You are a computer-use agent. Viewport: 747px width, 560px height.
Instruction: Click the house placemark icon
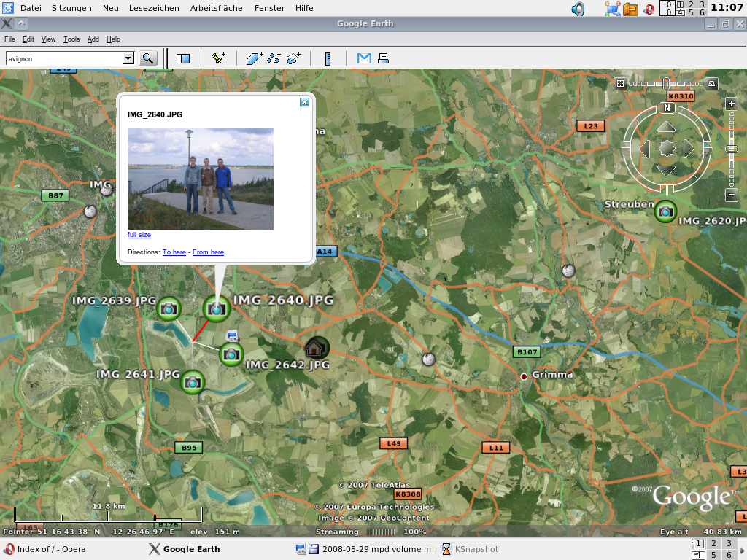coord(317,348)
